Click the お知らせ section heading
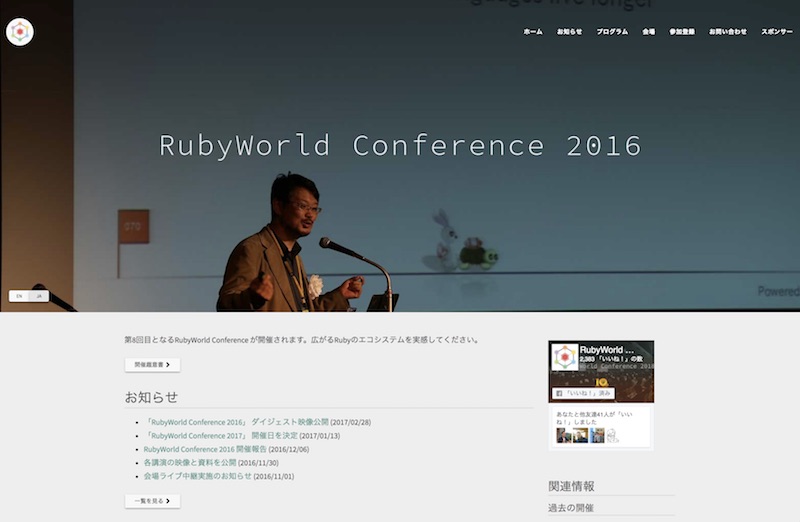800x522 pixels. (x=152, y=397)
